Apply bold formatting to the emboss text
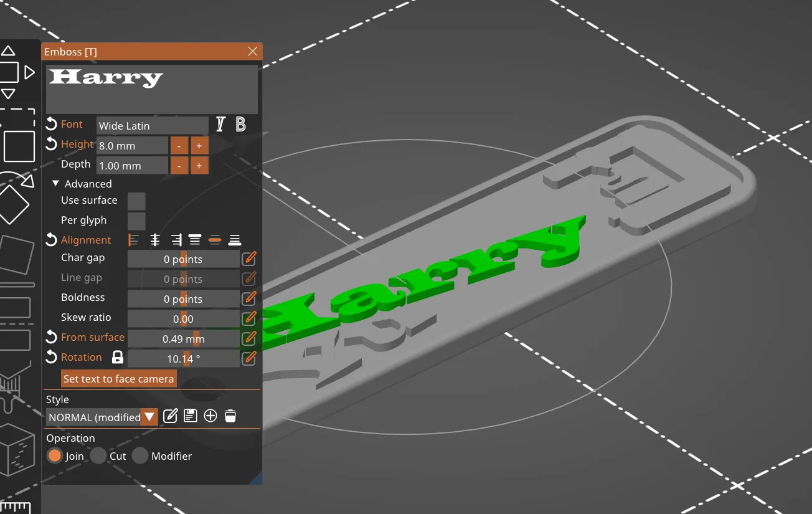 point(240,124)
